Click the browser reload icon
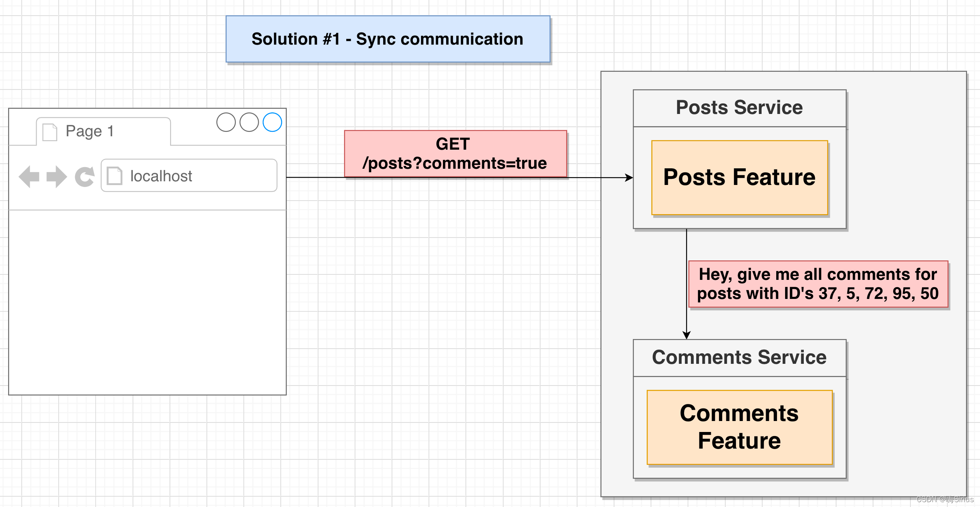The height and width of the screenshot is (507, 980). pos(85,177)
